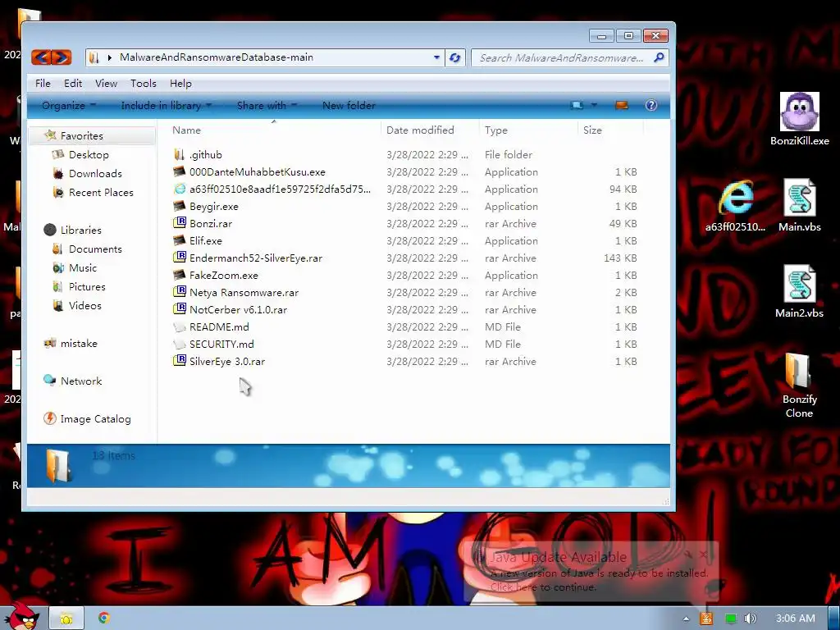Open the Edit menu
Image resolution: width=840 pixels, height=630 pixels.
pyautogui.click(x=73, y=84)
